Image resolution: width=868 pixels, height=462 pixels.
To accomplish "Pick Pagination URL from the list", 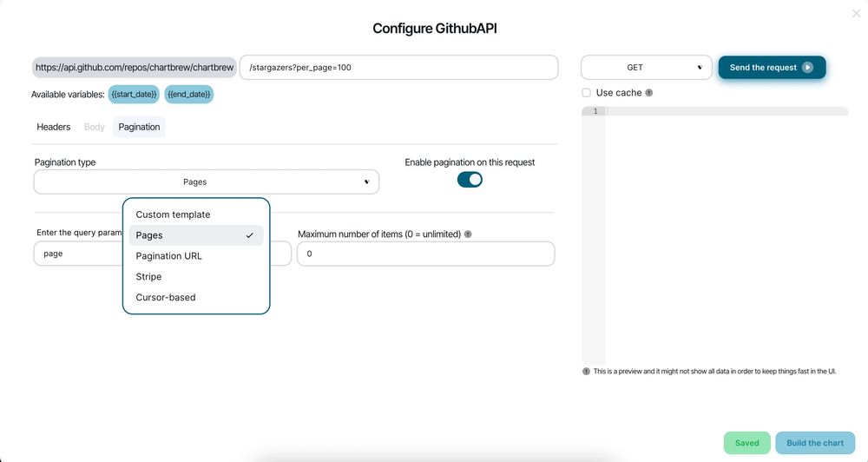I will tap(168, 256).
